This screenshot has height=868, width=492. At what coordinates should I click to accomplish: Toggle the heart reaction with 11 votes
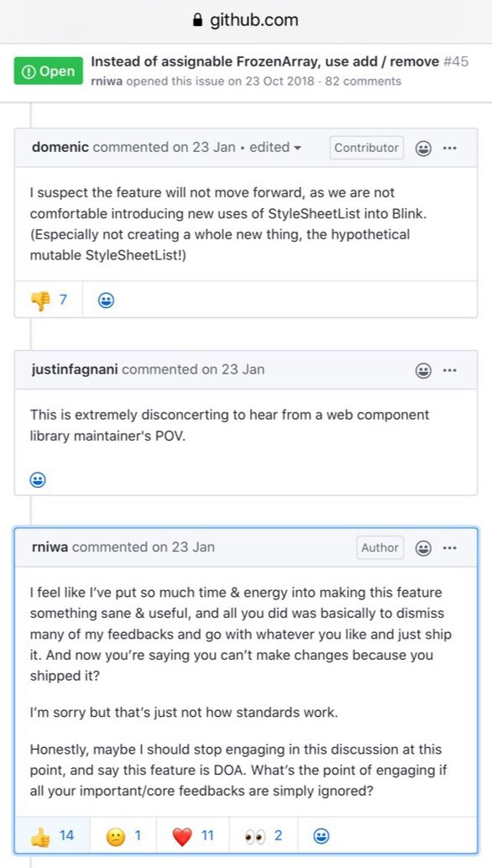tap(192, 835)
